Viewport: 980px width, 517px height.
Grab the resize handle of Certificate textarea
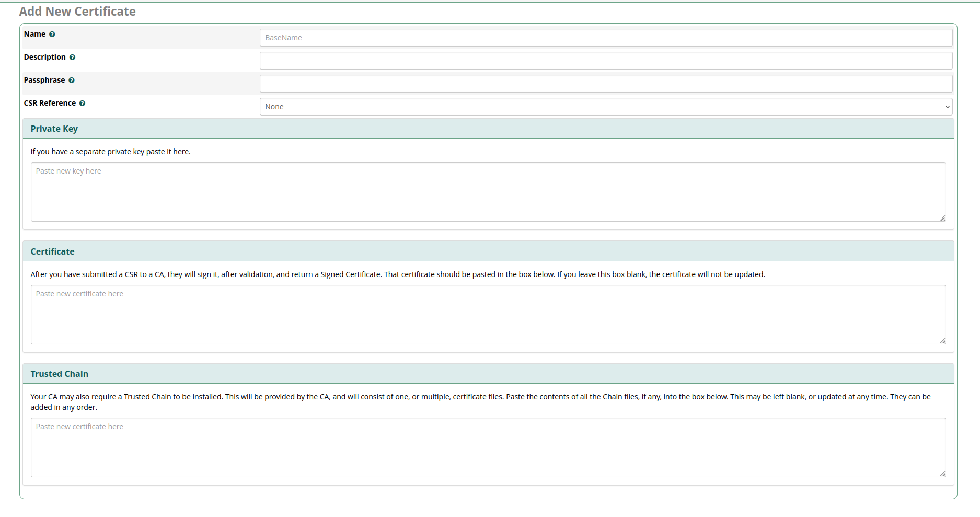click(942, 341)
